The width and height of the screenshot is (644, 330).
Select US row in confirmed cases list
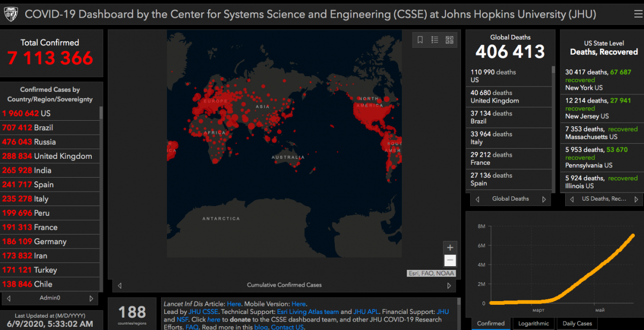(x=50, y=113)
